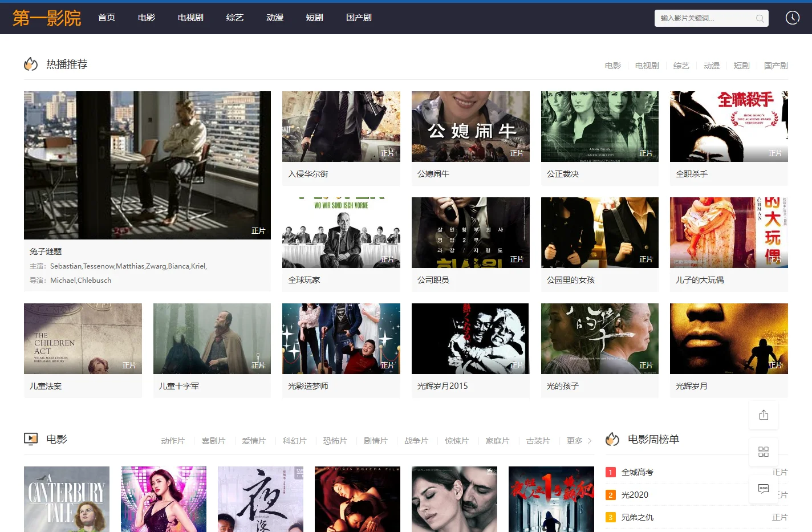
Task: Open 光的孩子 poster
Action: 600,339
